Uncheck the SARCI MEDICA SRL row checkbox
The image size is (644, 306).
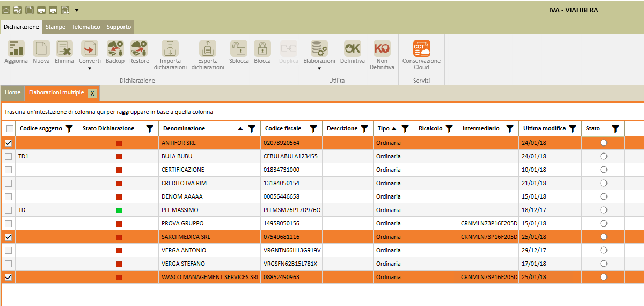click(x=8, y=237)
